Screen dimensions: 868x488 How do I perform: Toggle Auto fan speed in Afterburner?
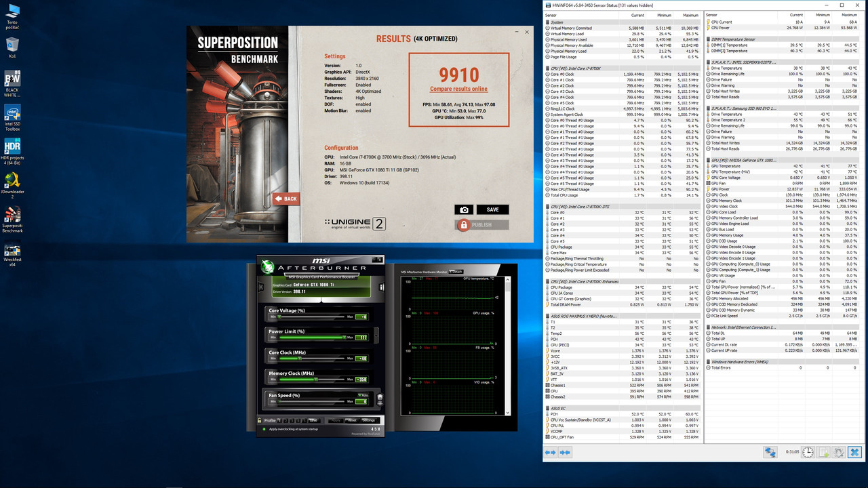(x=359, y=395)
